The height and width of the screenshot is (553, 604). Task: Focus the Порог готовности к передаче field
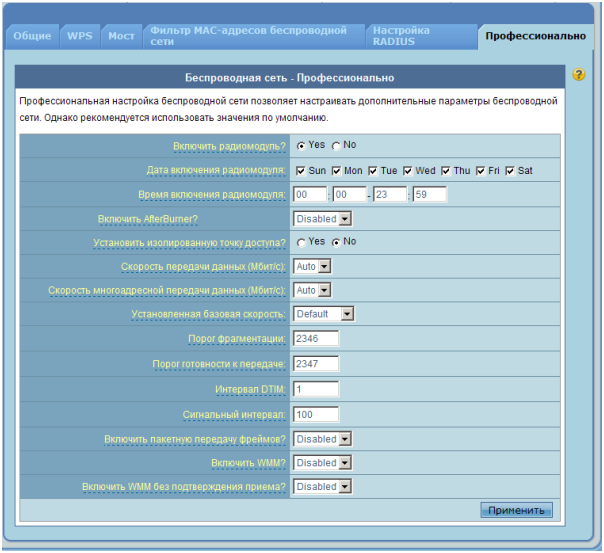click(316, 364)
